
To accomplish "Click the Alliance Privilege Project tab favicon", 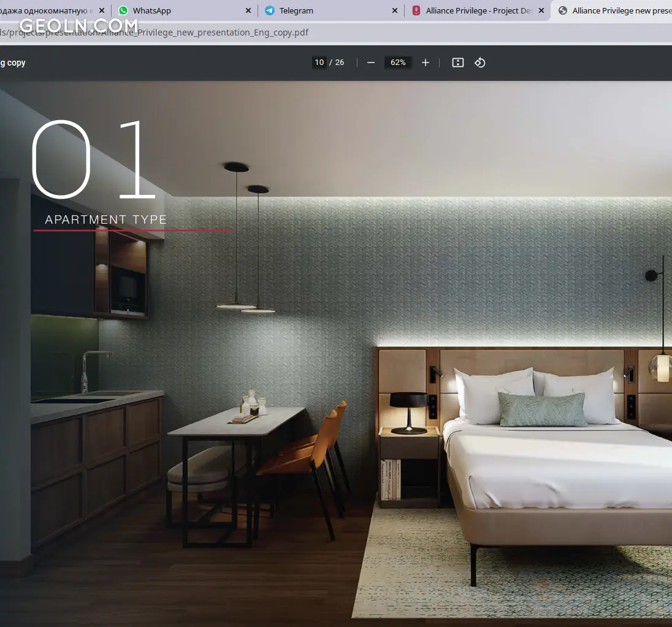I will pyautogui.click(x=416, y=10).
